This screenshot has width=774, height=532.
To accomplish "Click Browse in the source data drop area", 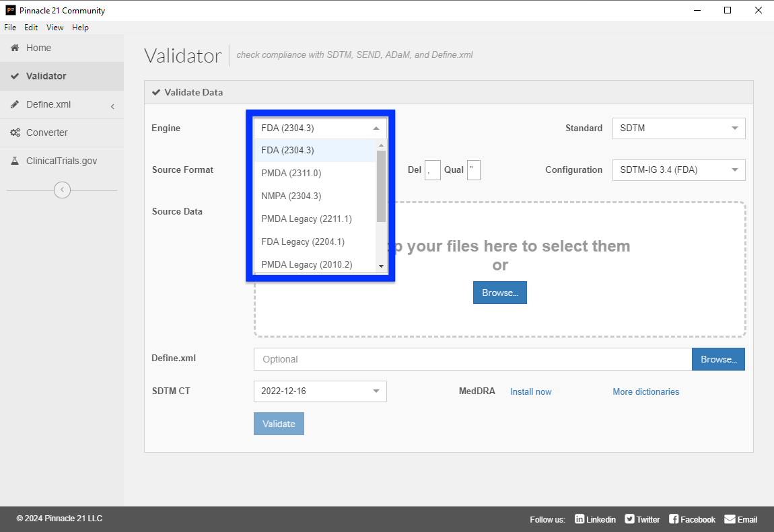I will click(x=500, y=293).
